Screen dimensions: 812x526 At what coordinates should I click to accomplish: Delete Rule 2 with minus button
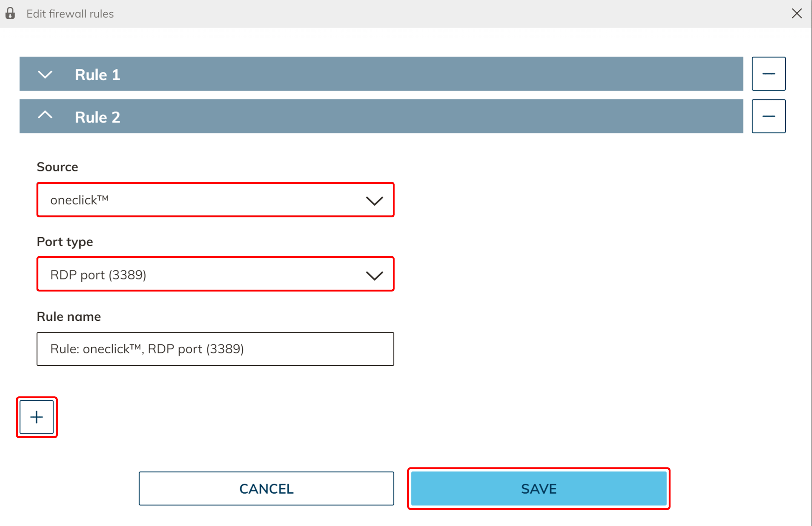pyautogui.click(x=768, y=116)
